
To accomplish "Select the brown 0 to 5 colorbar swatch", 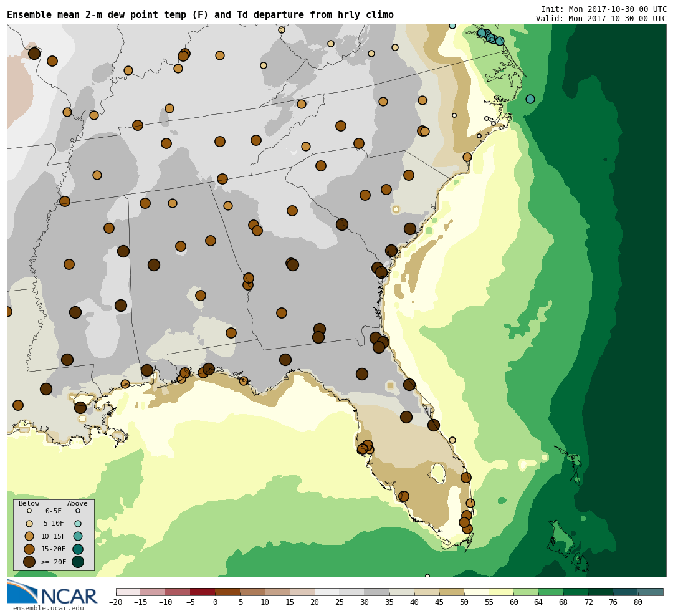I will tap(227, 592).
